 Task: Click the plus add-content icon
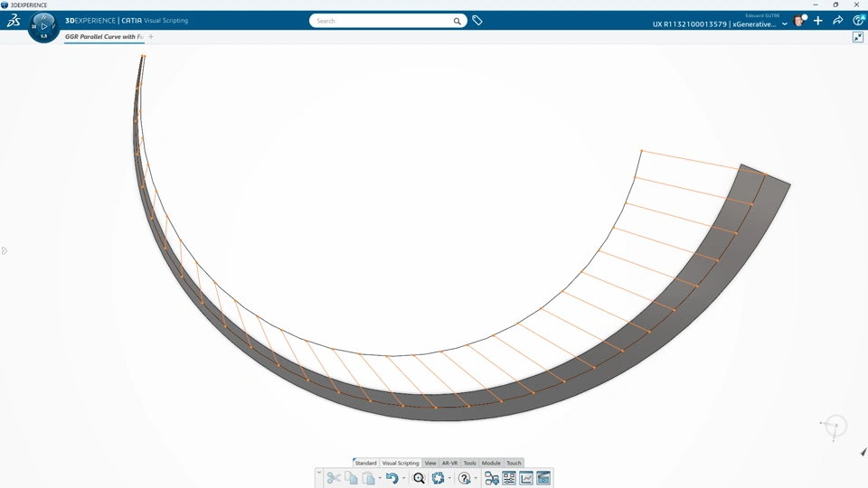818,21
